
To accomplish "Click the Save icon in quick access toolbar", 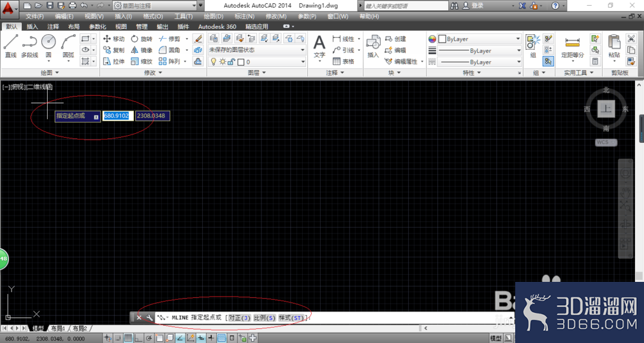I will (x=50, y=6).
